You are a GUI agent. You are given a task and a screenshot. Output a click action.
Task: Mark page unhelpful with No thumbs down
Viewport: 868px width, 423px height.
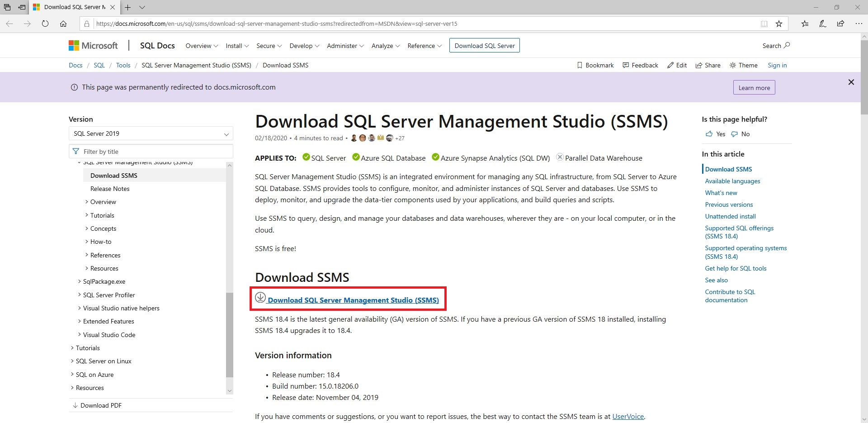741,134
